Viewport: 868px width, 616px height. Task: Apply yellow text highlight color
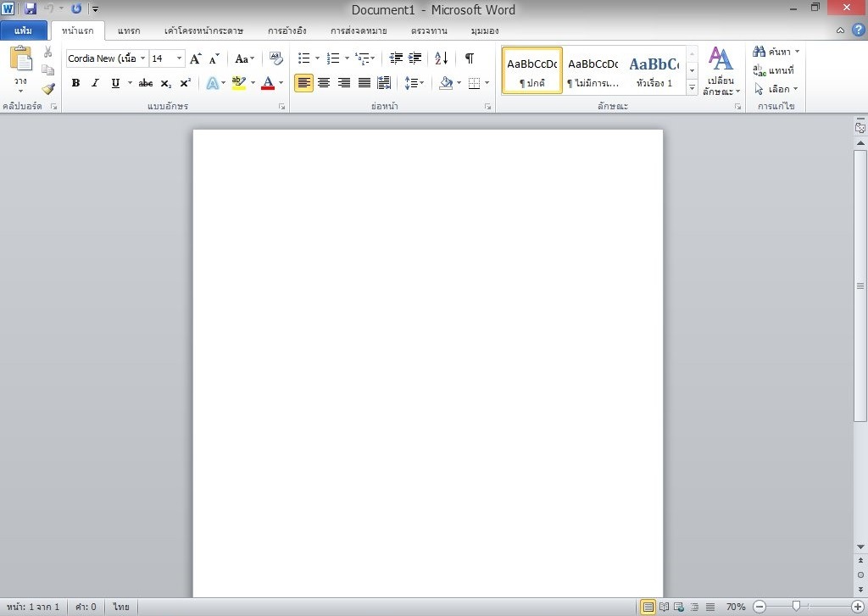click(238, 83)
